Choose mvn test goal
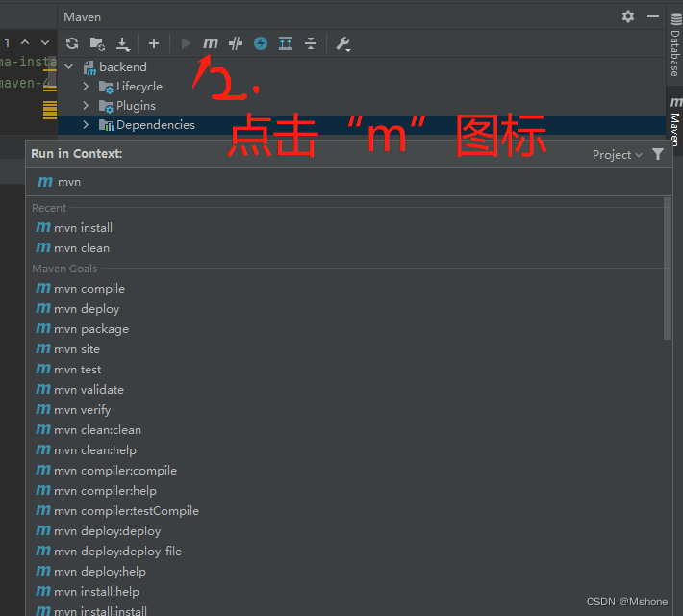Viewport: 683px width, 616px height. 68,370
